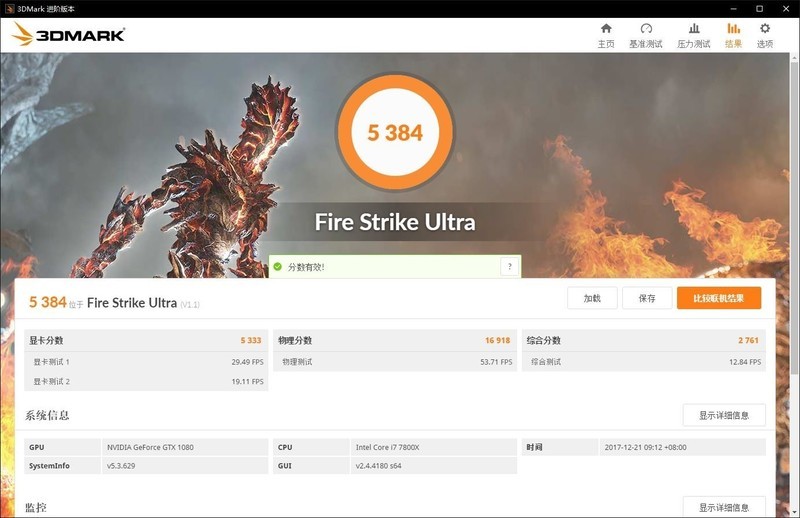
Task: Show system info details (显示详细信息)
Action: (723, 415)
